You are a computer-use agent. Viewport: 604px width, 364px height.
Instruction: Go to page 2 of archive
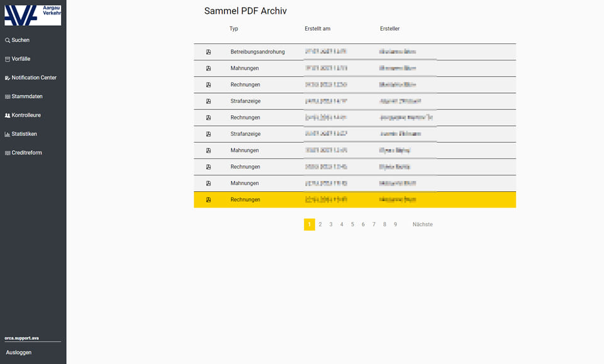pos(320,224)
